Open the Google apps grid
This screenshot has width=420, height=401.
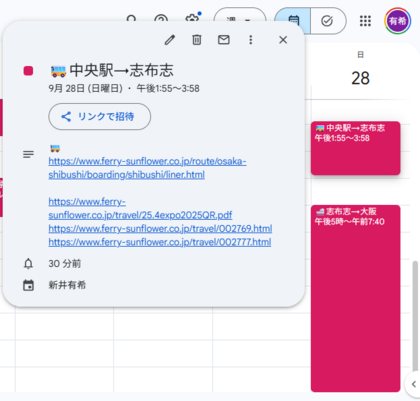365,21
